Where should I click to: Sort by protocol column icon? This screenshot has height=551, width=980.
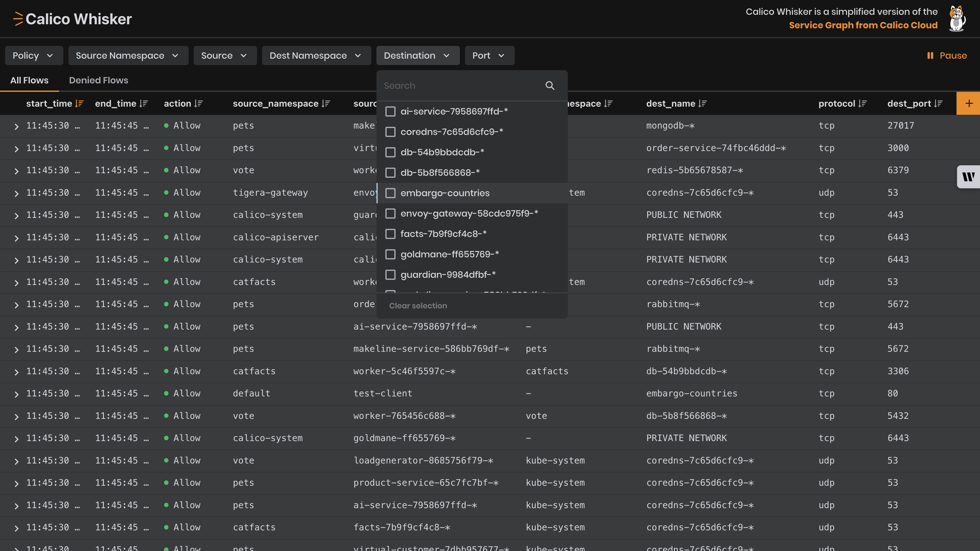coord(862,103)
